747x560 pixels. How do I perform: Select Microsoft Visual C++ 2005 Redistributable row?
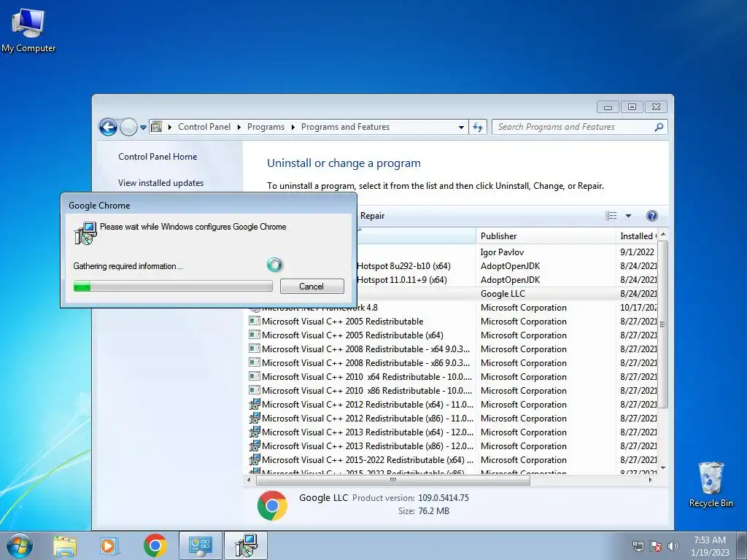tap(452, 322)
